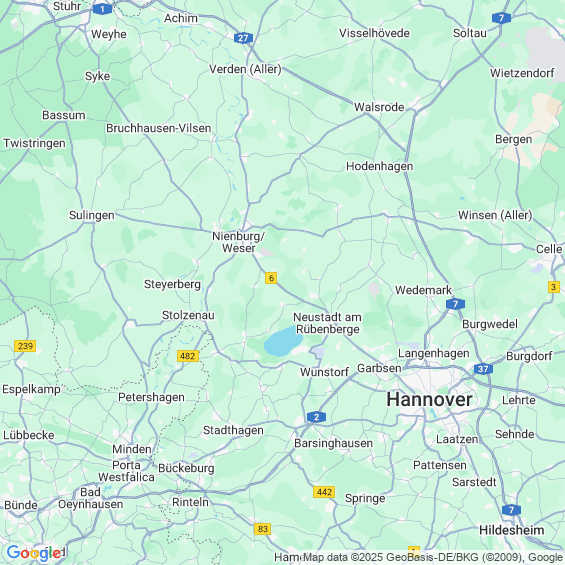Click the B239 road marker near Espelkamp
The width and height of the screenshot is (565, 565).
click(25, 346)
